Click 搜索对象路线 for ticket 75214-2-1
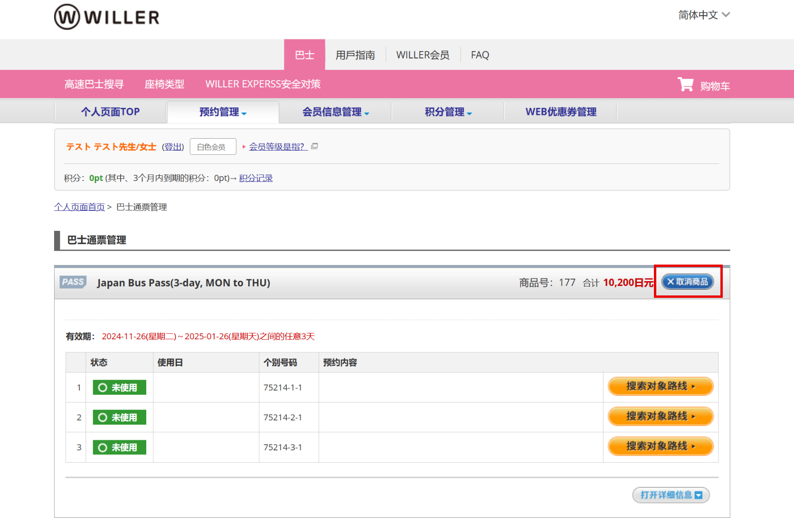 (x=661, y=416)
